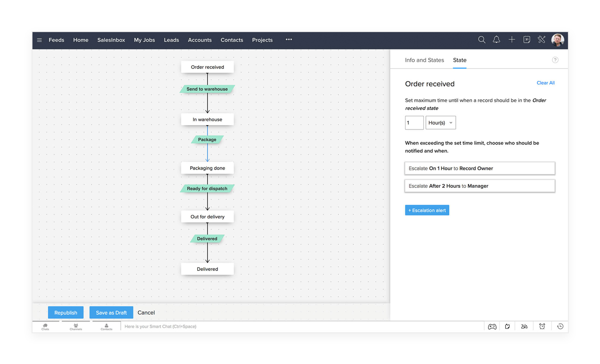Screen dimensions: 600x364
Task: Open the calendar icon
Action: pos(526,40)
